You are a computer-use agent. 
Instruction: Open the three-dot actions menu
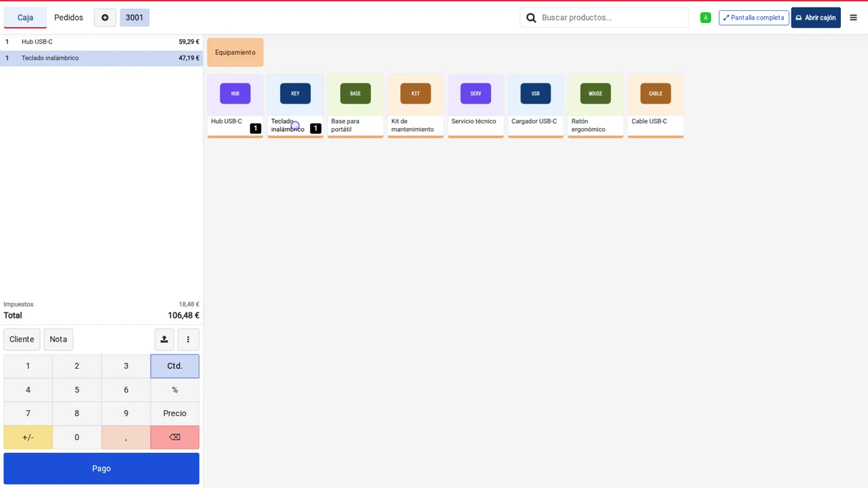pos(188,340)
